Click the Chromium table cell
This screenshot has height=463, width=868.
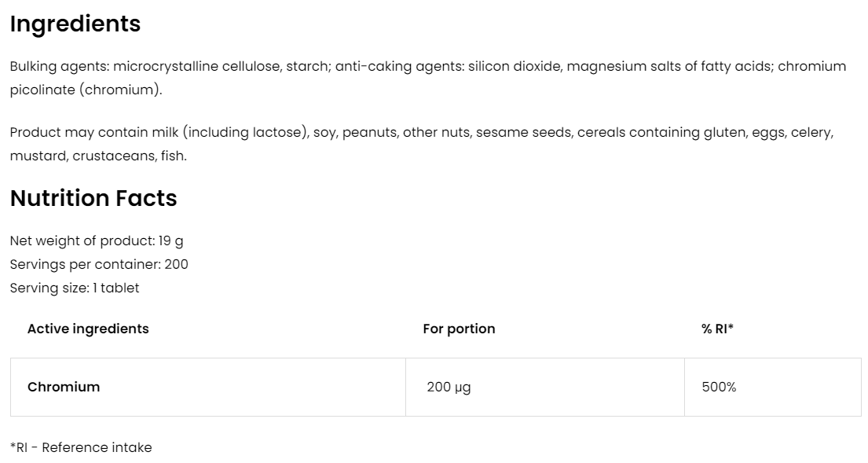pos(64,387)
